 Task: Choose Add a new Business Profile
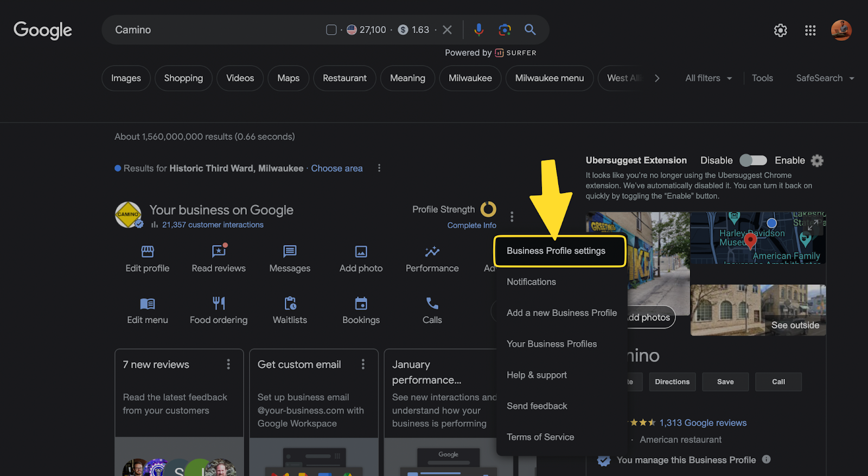(x=561, y=313)
